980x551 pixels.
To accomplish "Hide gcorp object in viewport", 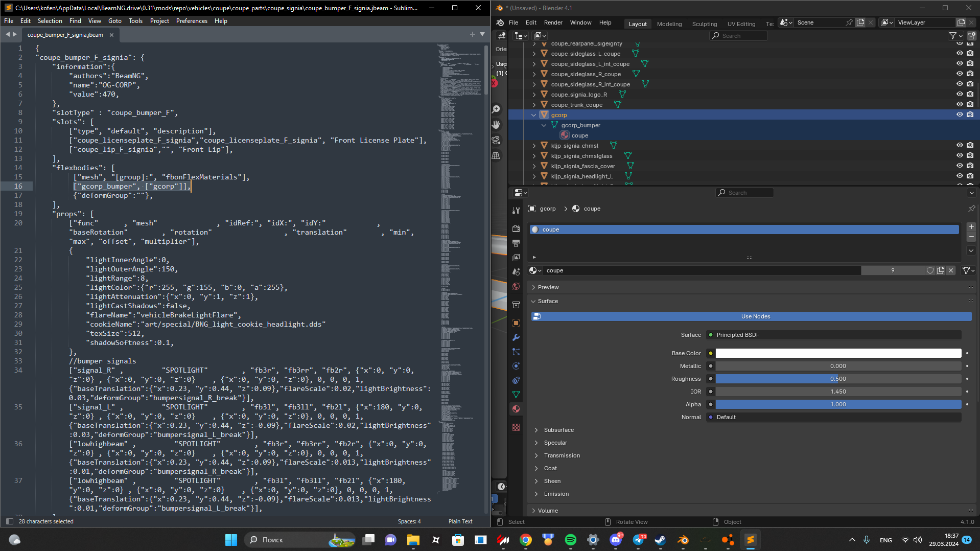I will click(x=960, y=115).
